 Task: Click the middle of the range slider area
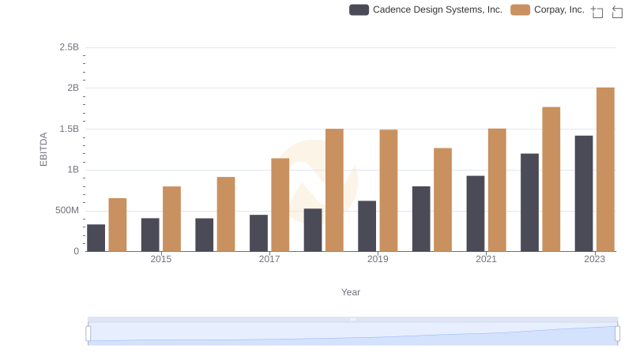(352, 334)
